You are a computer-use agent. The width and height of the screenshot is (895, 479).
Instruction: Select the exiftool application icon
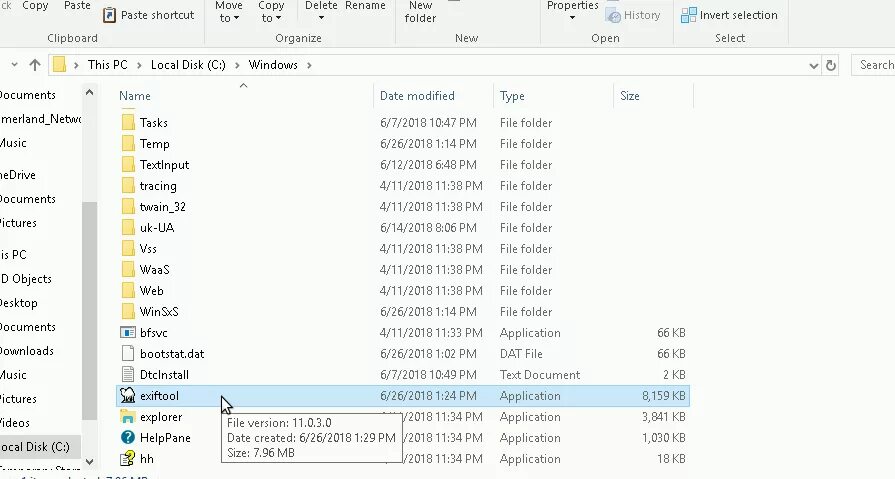[128, 396]
